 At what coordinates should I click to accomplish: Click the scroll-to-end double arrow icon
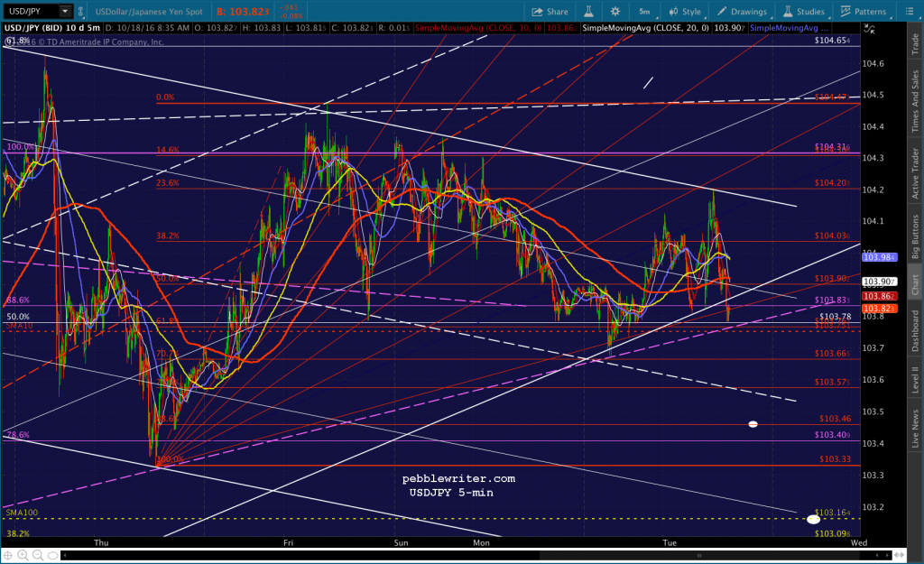point(900,555)
